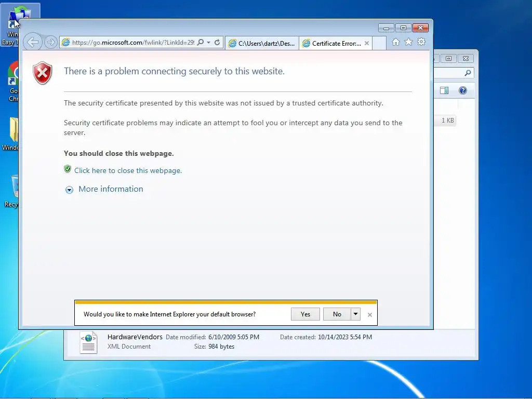
Task: Go back in Internet Explorer
Action: [33, 42]
